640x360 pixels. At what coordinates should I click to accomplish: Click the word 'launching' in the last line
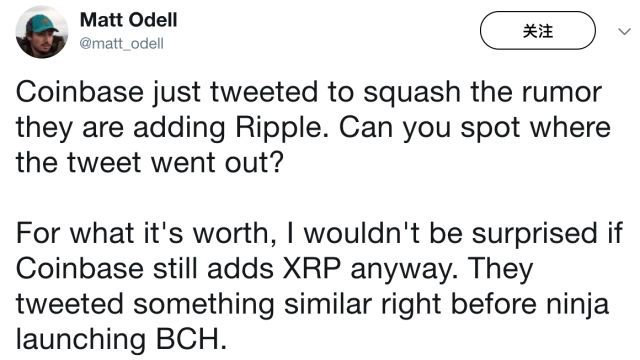[81, 340]
